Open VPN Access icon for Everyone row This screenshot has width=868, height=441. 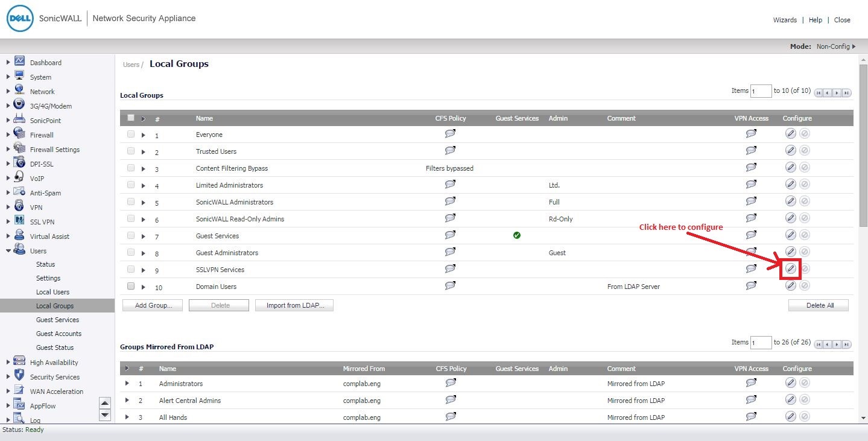click(x=751, y=133)
